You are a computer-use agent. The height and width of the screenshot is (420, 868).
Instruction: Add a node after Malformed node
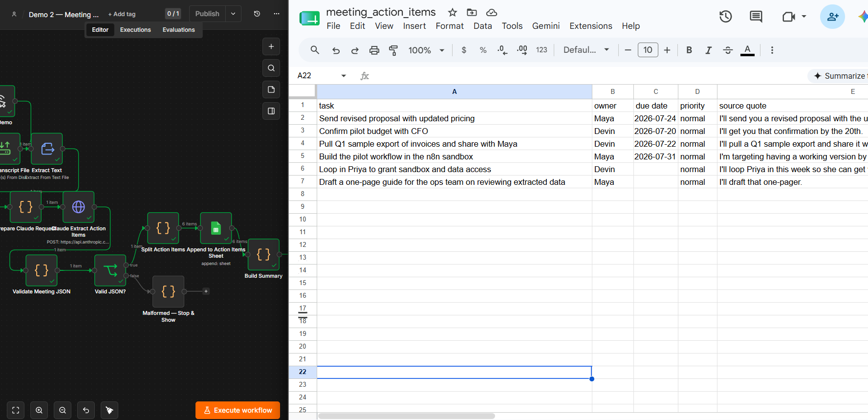(x=206, y=291)
